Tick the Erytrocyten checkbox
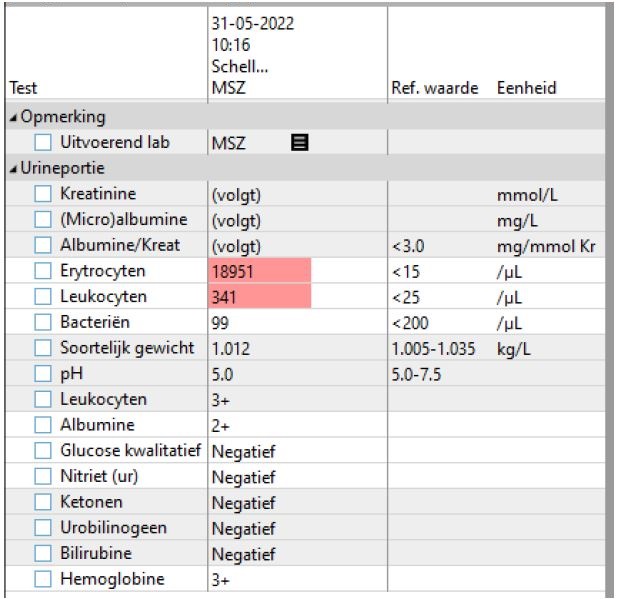619x599 pixels. [x=43, y=271]
